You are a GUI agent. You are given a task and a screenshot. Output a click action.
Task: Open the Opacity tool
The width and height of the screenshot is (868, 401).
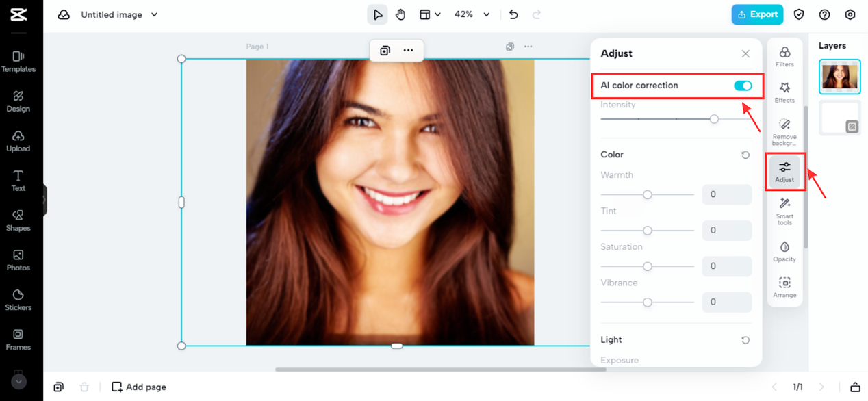click(x=784, y=251)
